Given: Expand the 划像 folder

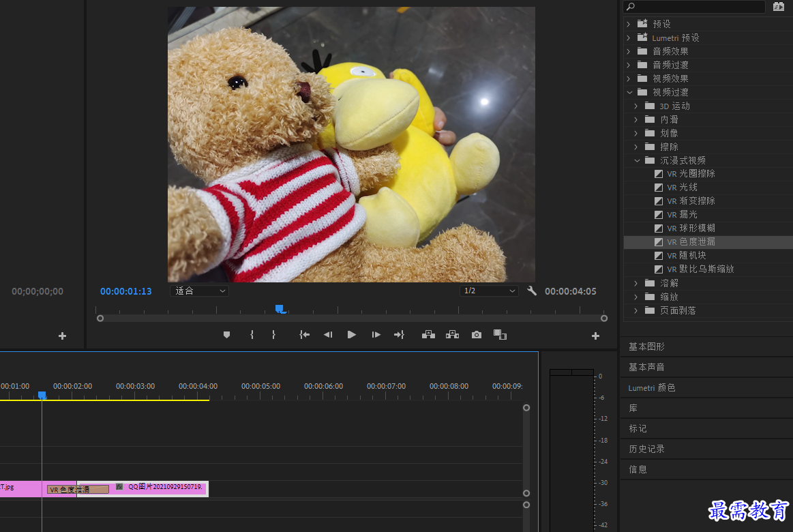Looking at the screenshot, I should pos(636,133).
